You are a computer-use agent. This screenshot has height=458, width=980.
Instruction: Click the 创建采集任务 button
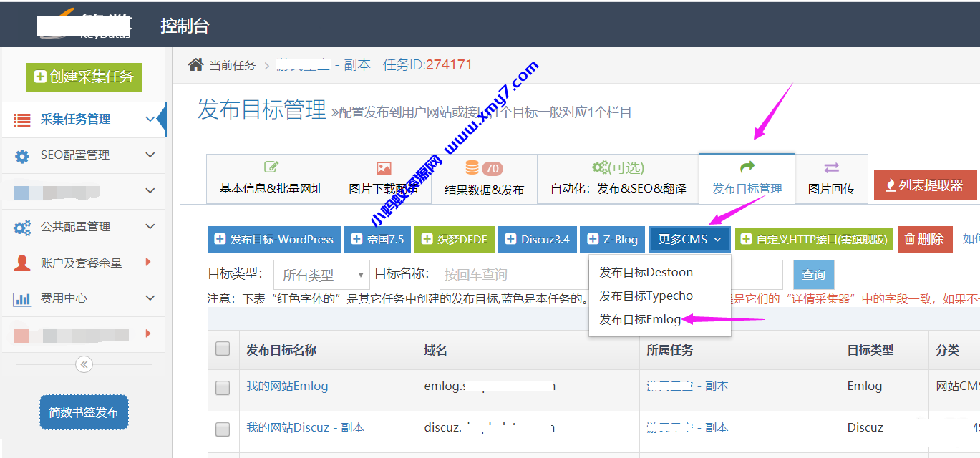(x=84, y=77)
